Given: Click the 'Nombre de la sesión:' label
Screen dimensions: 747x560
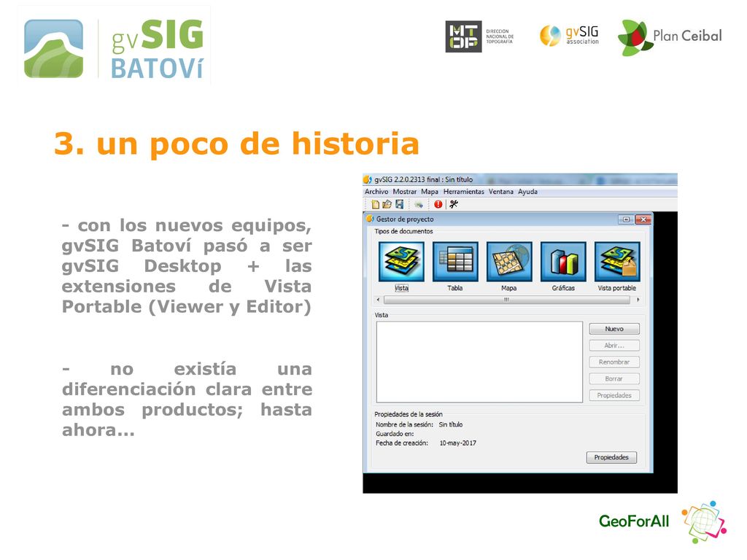Looking at the screenshot, I should pyautogui.click(x=404, y=424).
